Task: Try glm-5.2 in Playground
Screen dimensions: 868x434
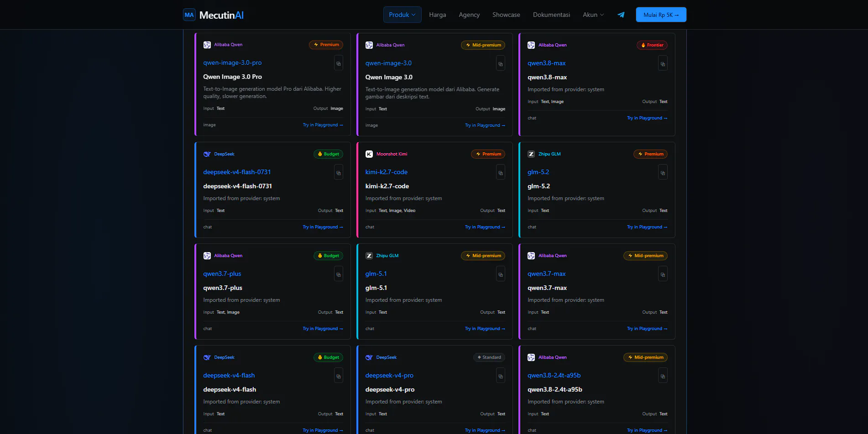Action: coord(647,227)
